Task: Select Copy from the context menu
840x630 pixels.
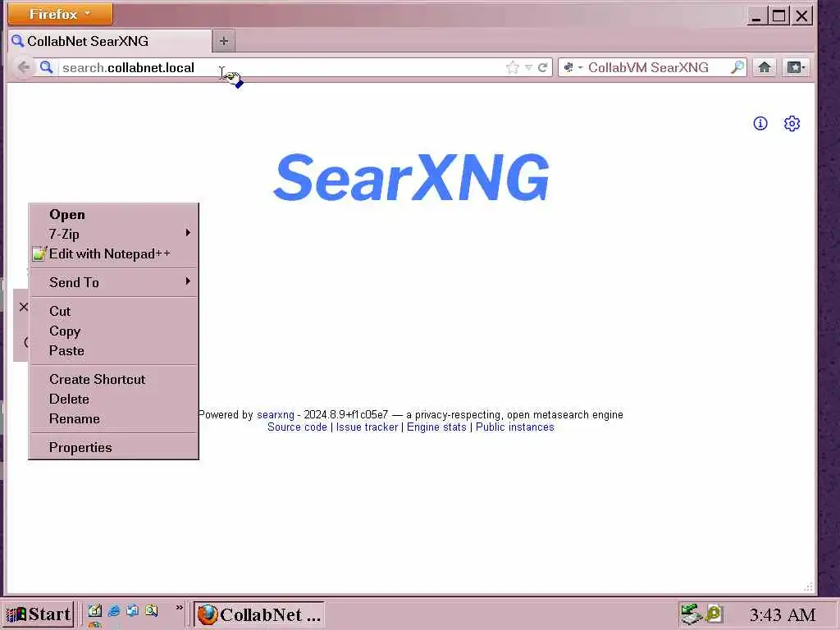Action: 113,331
